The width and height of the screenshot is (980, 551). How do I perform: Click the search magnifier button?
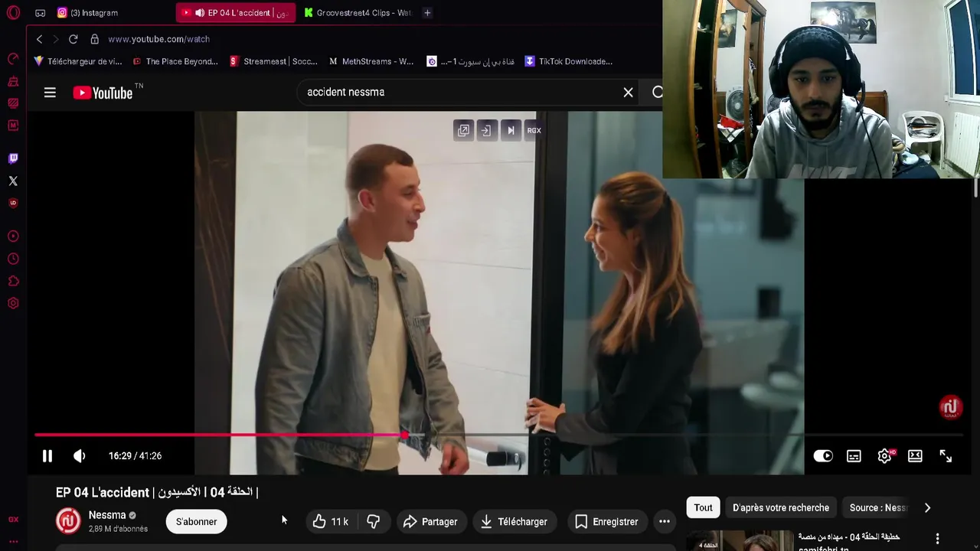(657, 93)
